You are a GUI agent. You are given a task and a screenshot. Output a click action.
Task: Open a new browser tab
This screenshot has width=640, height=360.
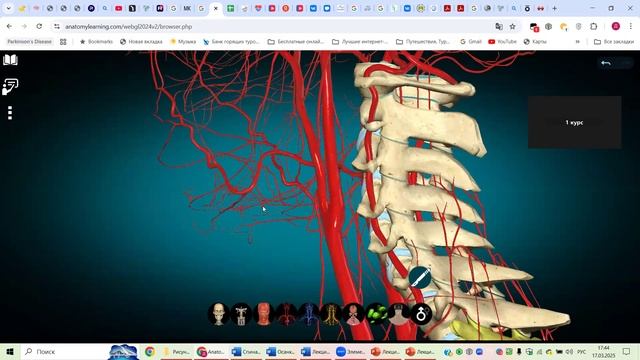(x=554, y=8)
